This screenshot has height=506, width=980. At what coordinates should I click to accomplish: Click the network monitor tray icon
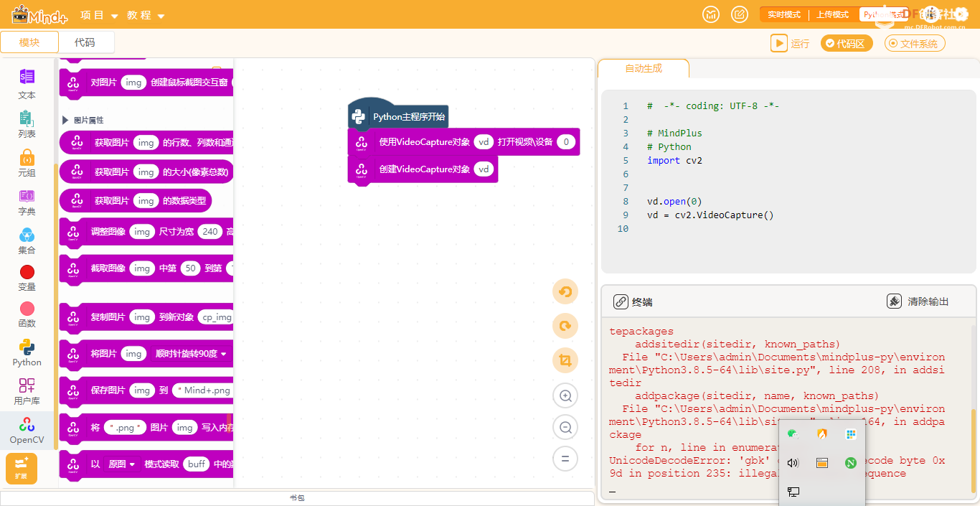coord(793,492)
